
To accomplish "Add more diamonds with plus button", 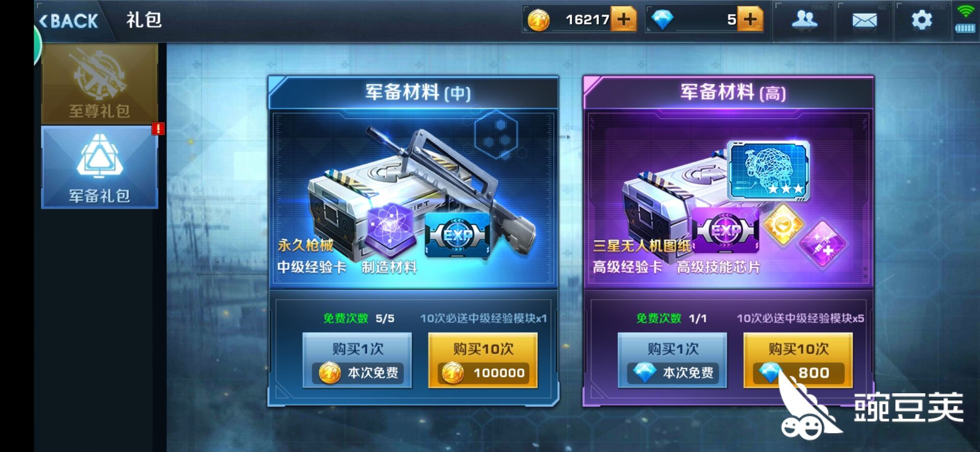I will [x=750, y=19].
